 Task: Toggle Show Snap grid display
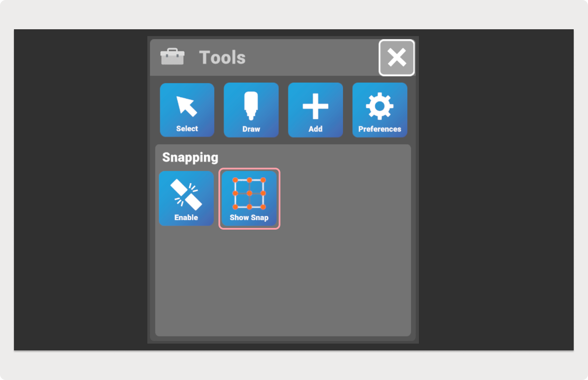coord(249,199)
